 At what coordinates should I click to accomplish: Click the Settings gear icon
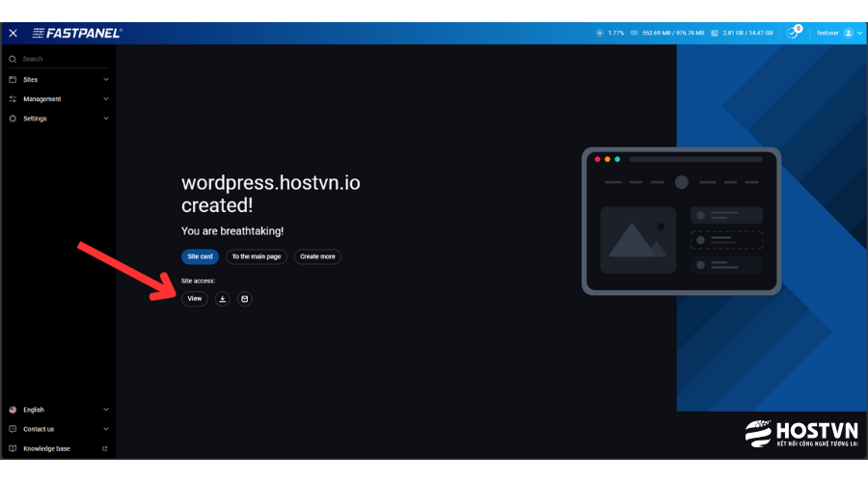[x=13, y=119]
